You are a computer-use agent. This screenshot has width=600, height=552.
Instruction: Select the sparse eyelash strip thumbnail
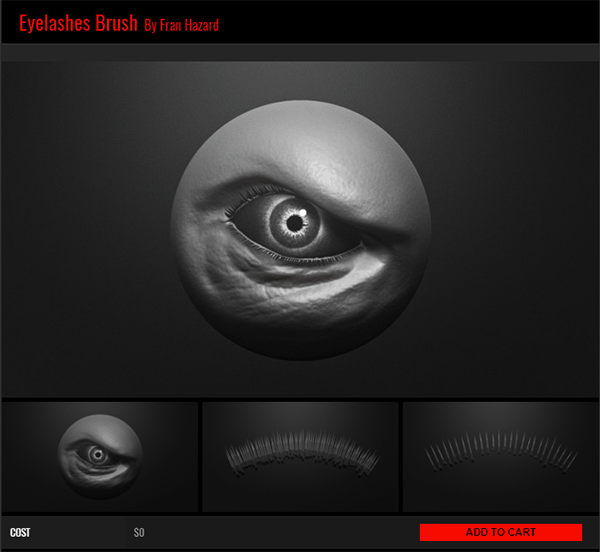click(499, 456)
